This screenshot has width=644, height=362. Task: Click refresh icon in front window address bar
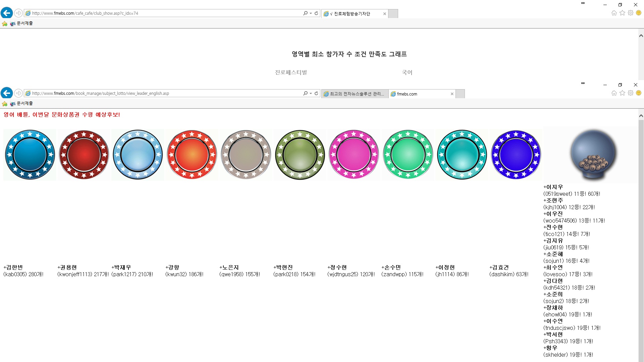(316, 93)
